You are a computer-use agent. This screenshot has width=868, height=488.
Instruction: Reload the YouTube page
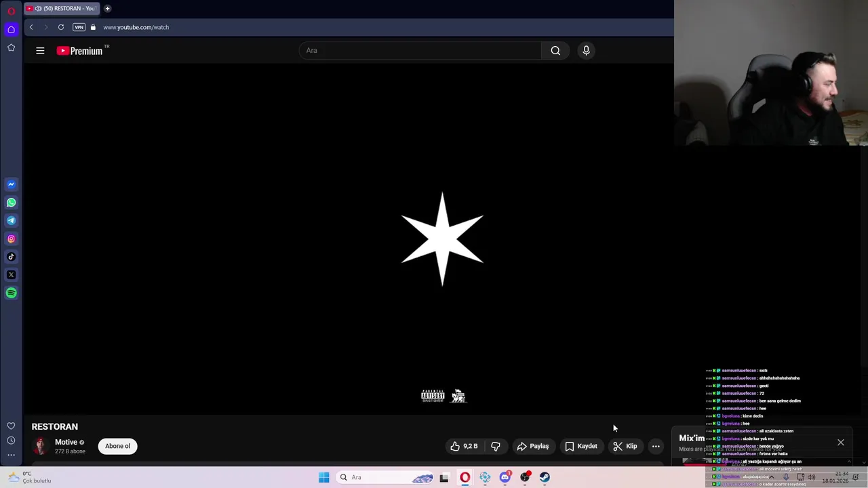pos(61,27)
